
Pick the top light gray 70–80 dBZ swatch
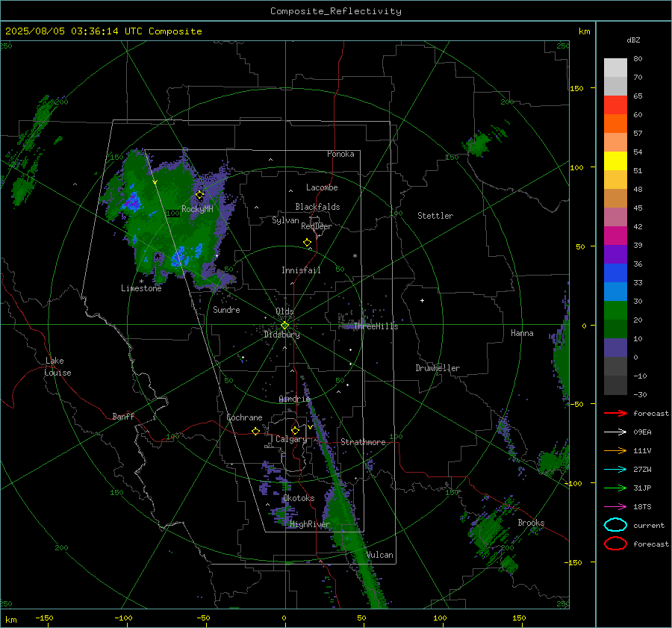coord(615,68)
